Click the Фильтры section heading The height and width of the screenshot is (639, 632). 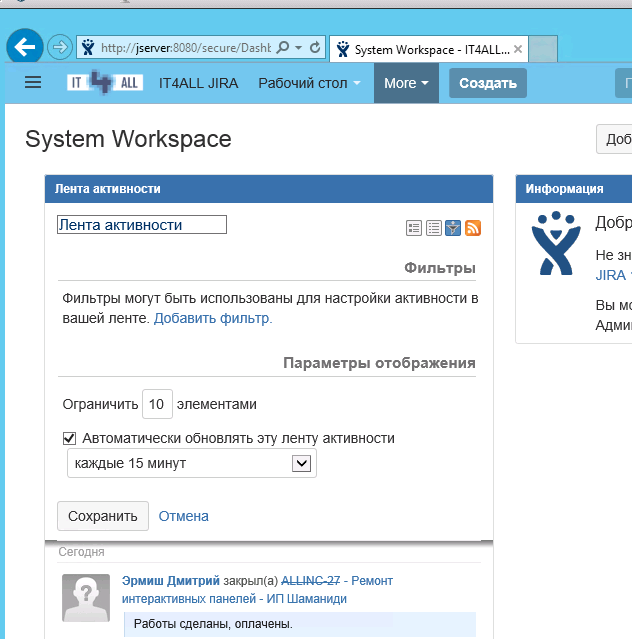pos(440,268)
